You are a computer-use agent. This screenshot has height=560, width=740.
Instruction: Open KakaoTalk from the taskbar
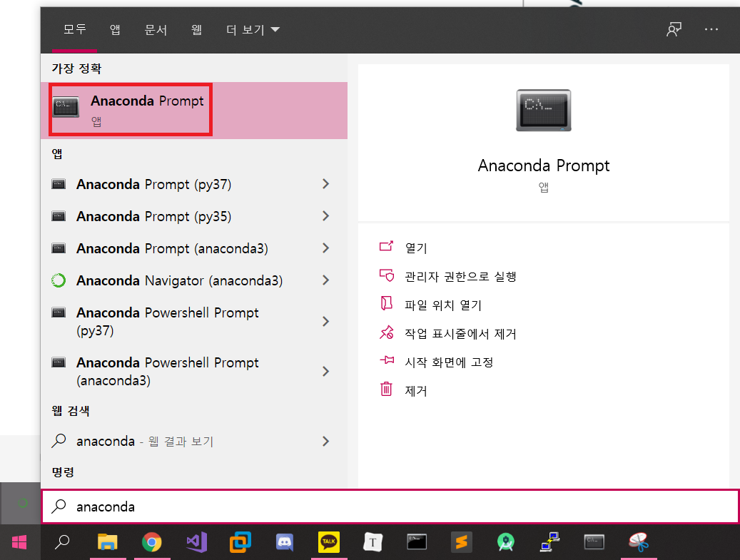329,542
